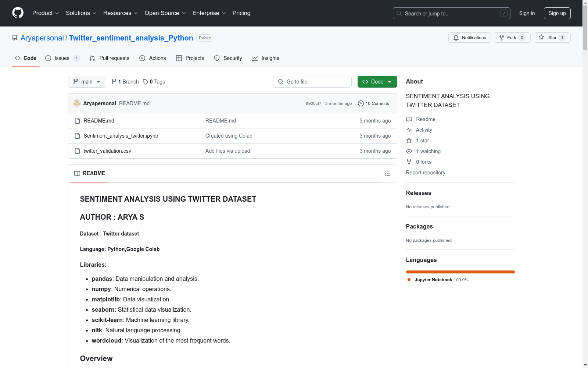Expand the green Code dropdown button
This screenshot has height=368, width=588.
(377, 82)
